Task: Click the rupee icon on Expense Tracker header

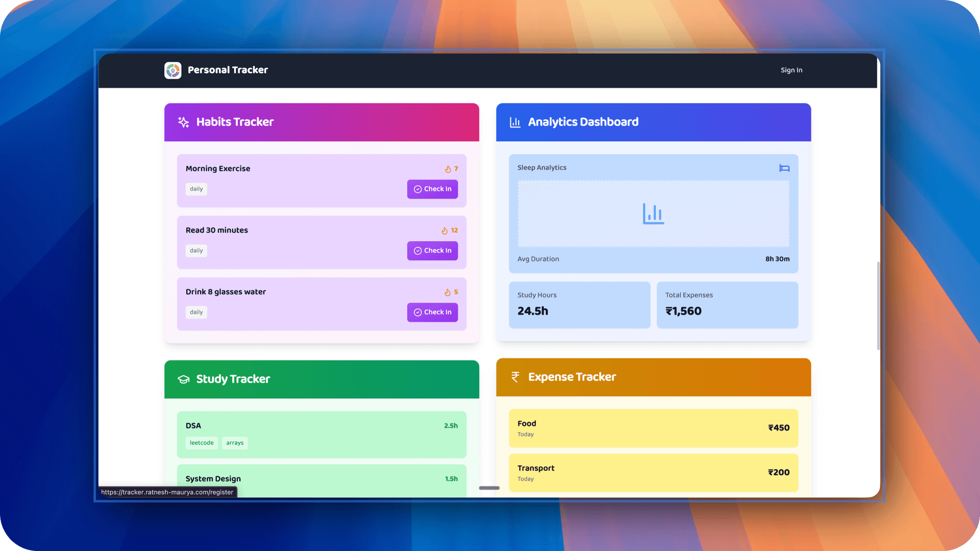Action: tap(514, 377)
